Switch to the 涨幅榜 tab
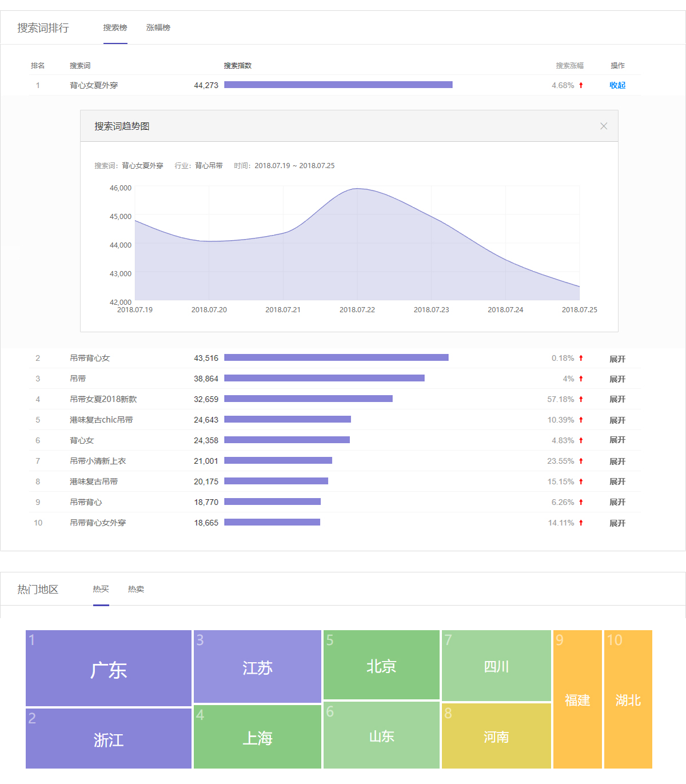Viewport: 686px width, 784px height. (x=158, y=27)
